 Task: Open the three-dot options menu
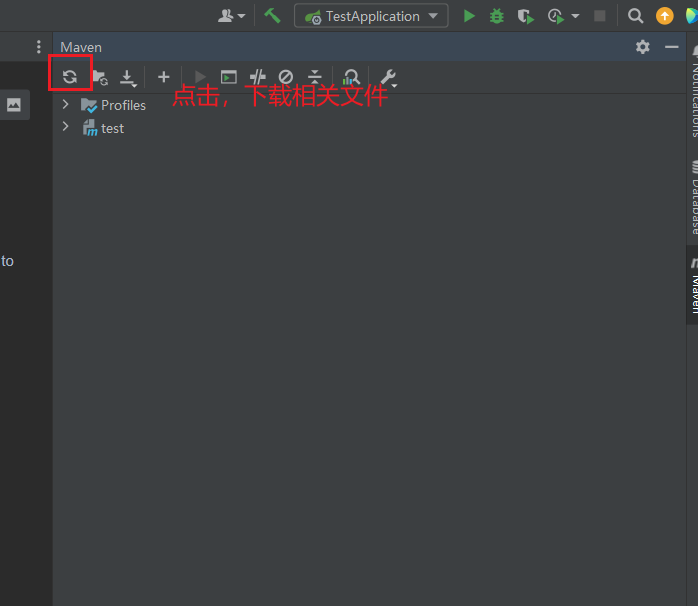tap(39, 47)
